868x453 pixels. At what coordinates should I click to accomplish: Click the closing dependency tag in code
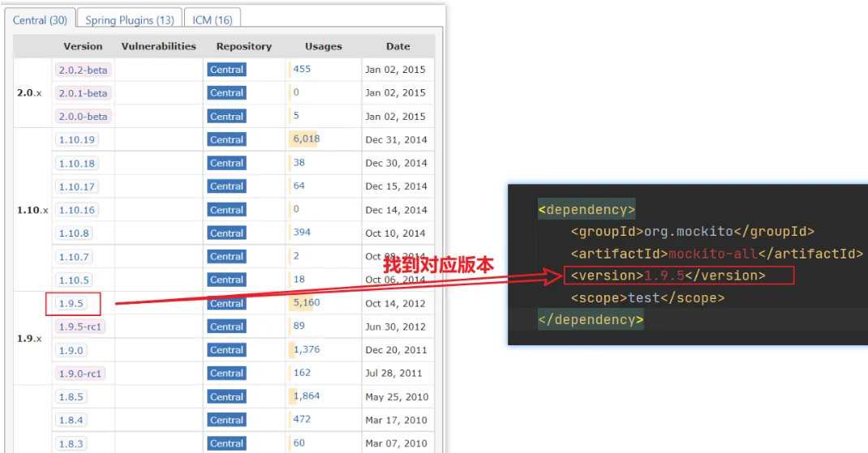coord(591,320)
